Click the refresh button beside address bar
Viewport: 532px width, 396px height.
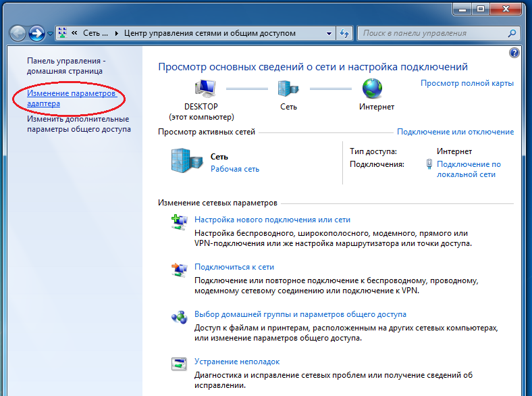point(344,33)
